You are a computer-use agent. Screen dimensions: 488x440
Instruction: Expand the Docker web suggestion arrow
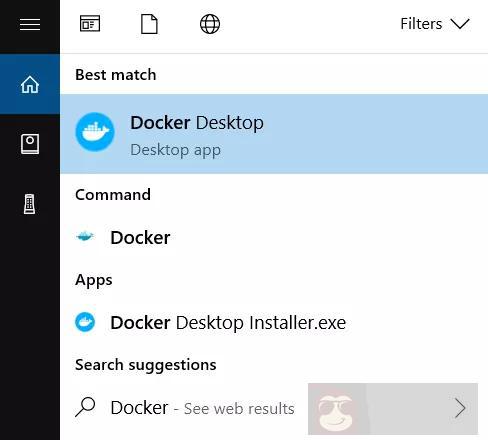460,408
